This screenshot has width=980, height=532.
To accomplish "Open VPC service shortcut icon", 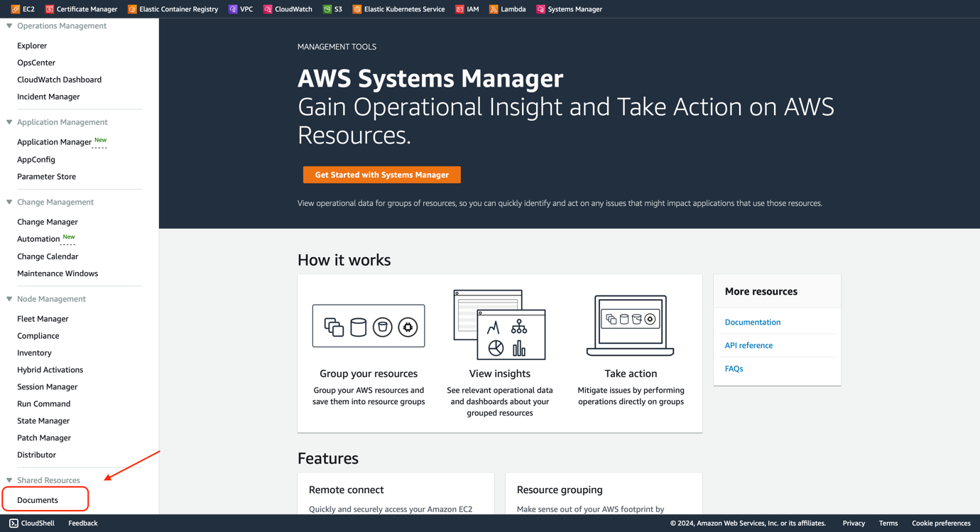I will click(233, 9).
